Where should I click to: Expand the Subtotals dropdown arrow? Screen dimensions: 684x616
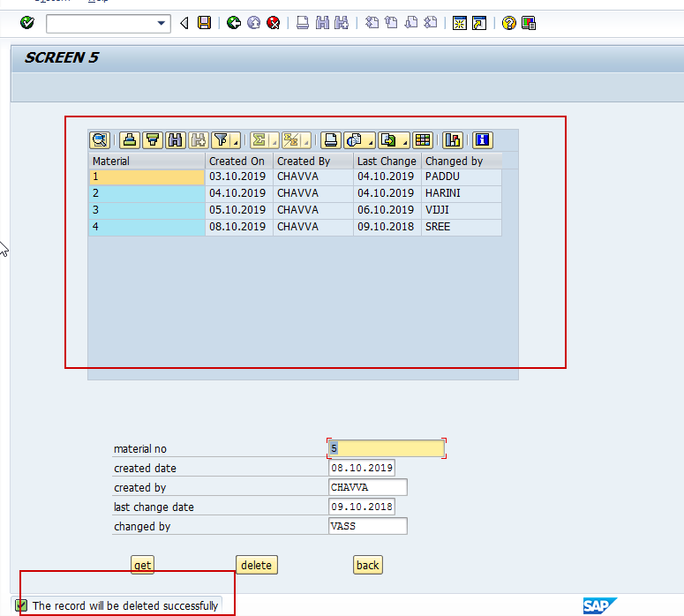click(x=306, y=141)
